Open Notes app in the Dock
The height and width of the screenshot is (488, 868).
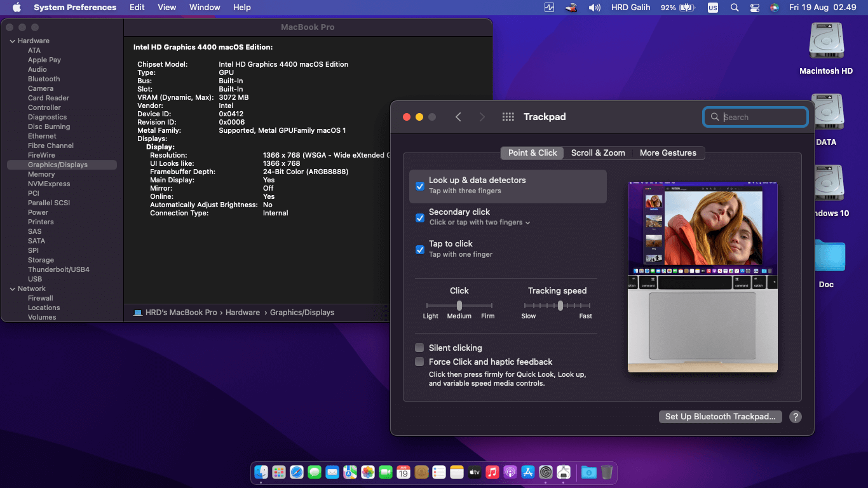[457, 472]
